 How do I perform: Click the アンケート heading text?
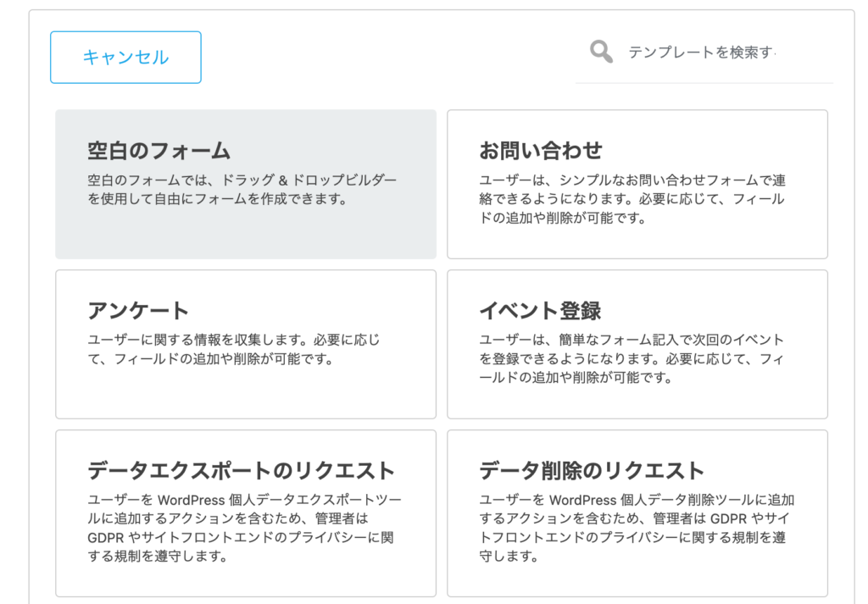point(138,311)
